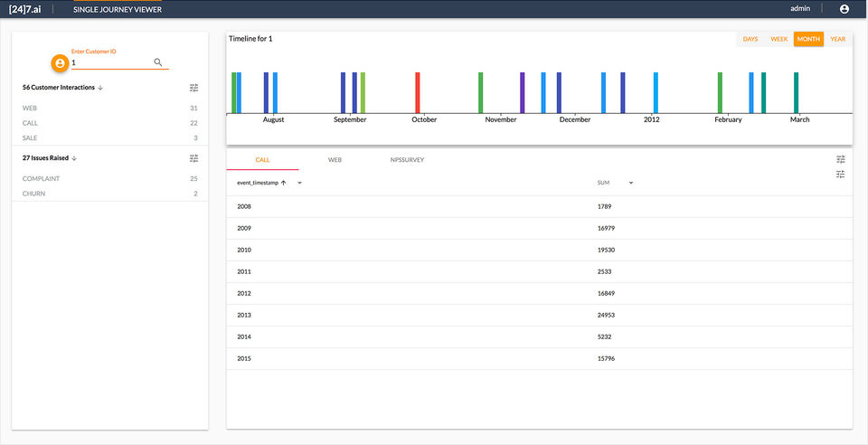Switch timeline to WEEK view
This screenshot has height=445, width=868.
click(778, 39)
